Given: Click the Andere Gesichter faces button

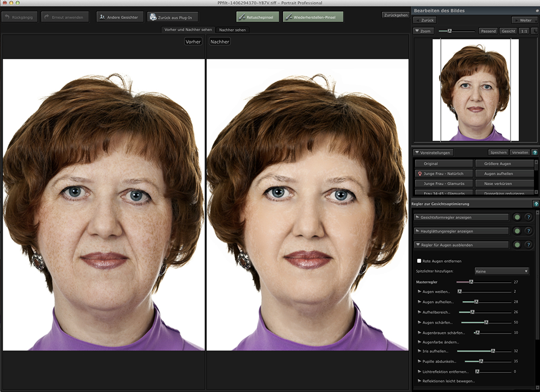Looking at the screenshot, I should [x=119, y=17].
